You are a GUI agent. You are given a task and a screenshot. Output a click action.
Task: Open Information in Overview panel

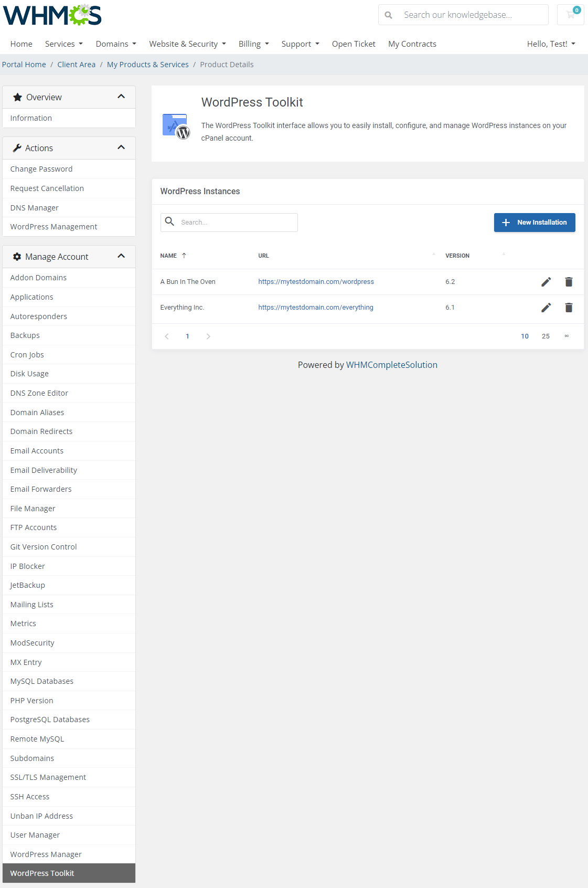pos(69,118)
